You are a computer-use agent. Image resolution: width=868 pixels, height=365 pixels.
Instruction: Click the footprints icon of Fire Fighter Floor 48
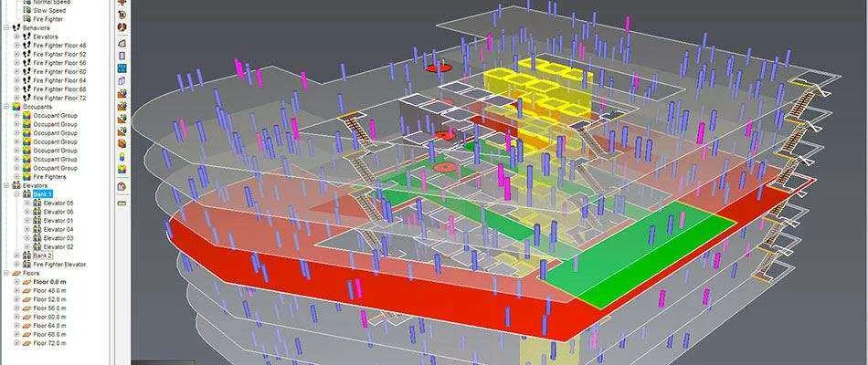[26, 46]
